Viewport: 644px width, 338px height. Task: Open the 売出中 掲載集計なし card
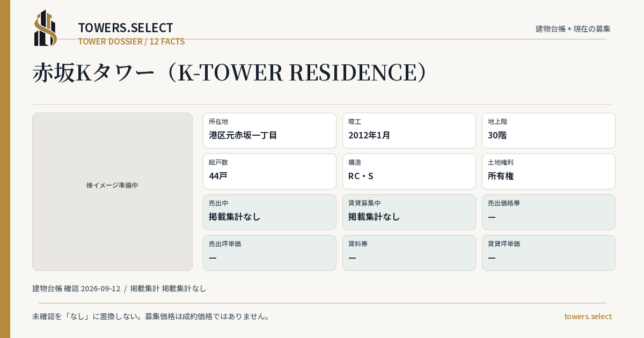269,212
